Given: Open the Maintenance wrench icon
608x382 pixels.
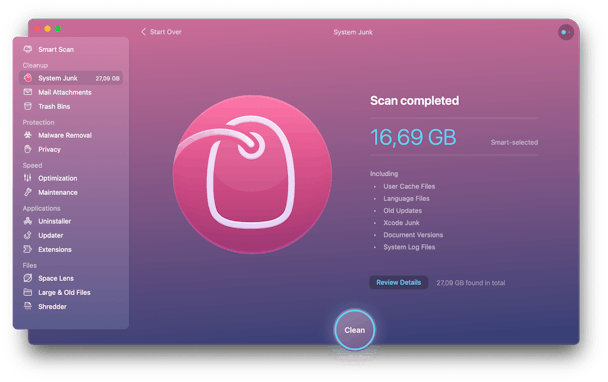Looking at the screenshot, I should 28,192.
